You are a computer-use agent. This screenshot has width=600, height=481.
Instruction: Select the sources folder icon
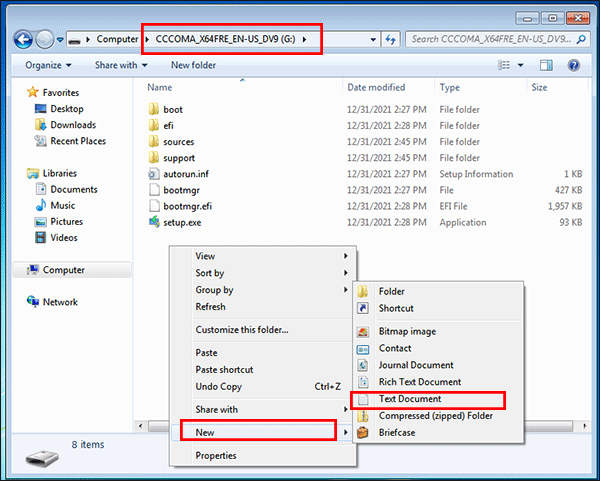(x=153, y=141)
